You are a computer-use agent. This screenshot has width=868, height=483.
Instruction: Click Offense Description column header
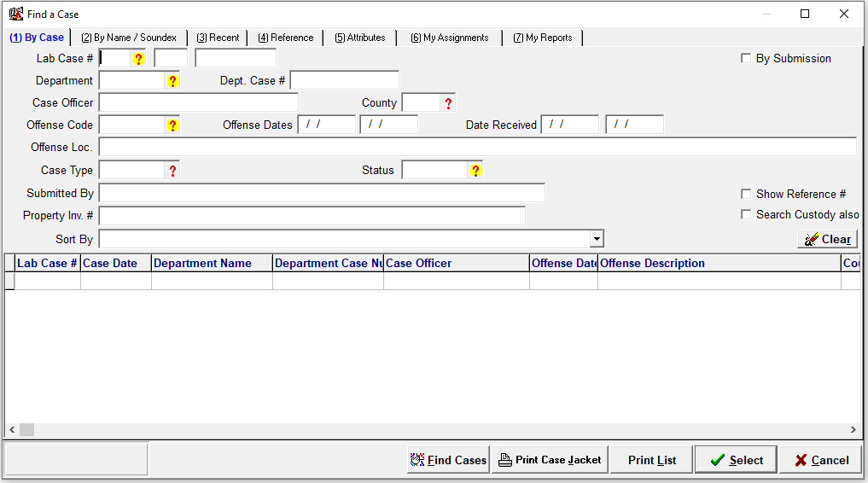719,264
